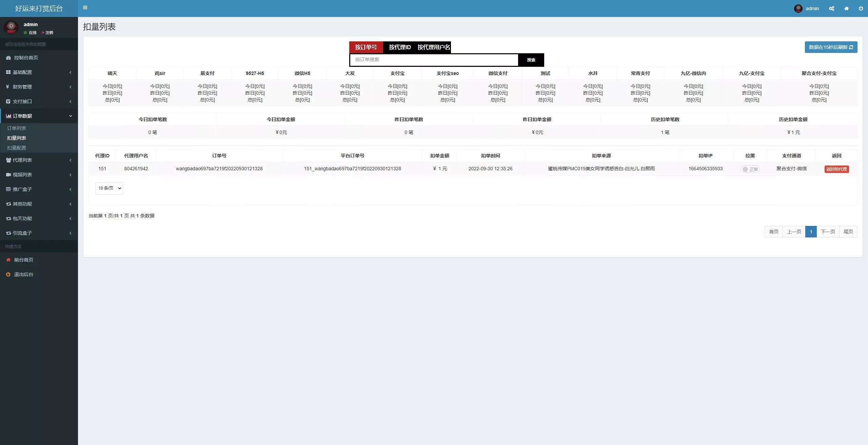
Task: Click 尾页 pagination button
Action: click(x=848, y=232)
